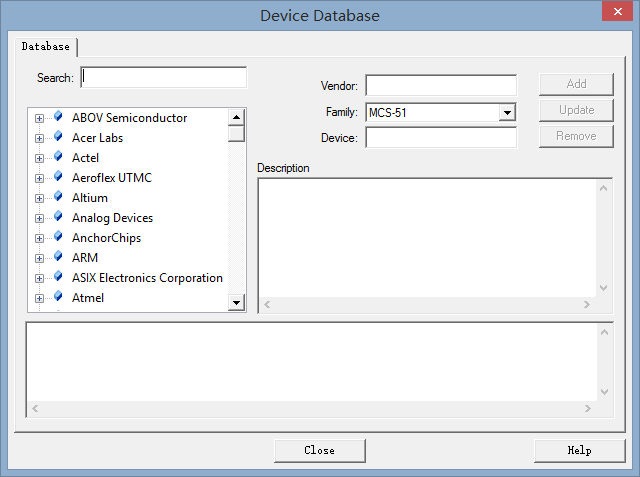This screenshot has width=640, height=477.
Task: Click the Aeroflex UTMC vendor icon
Action: pos(58,177)
